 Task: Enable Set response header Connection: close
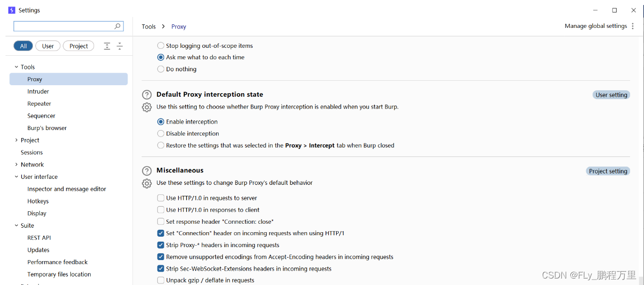point(161,222)
